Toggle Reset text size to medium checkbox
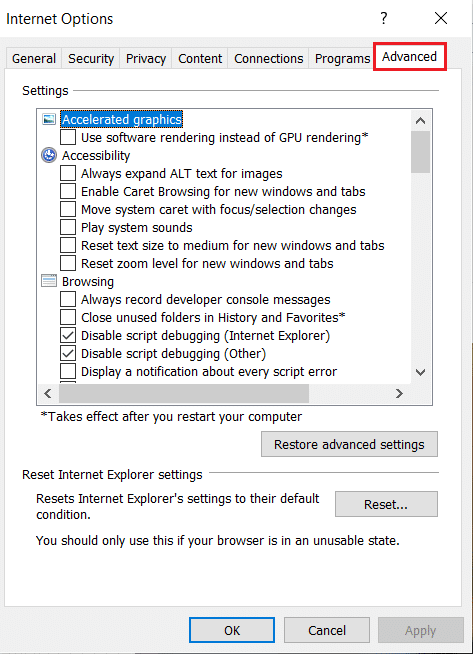Screen dimensions: 473x654 [x=68, y=245]
